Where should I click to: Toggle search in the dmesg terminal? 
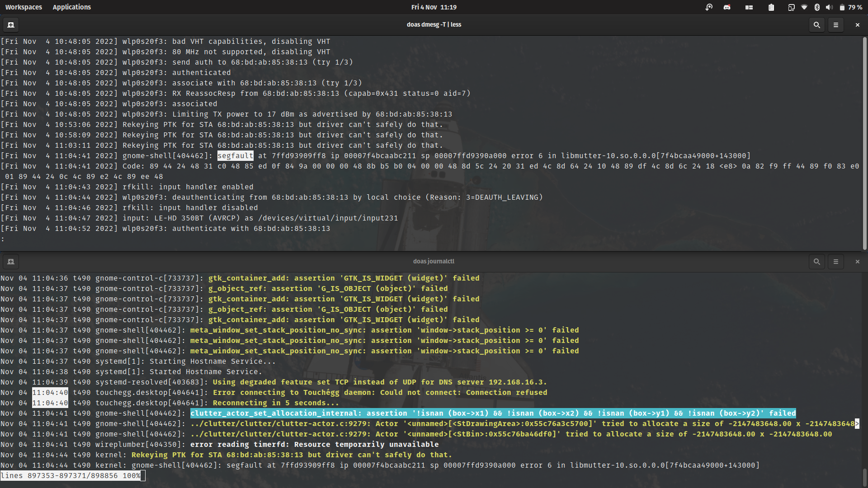pyautogui.click(x=816, y=25)
